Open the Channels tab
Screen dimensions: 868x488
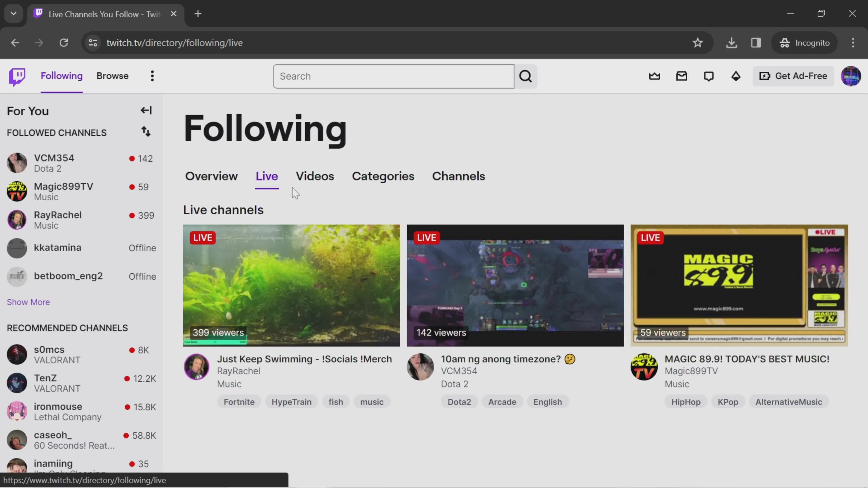pyautogui.click(x=458, y=176)
